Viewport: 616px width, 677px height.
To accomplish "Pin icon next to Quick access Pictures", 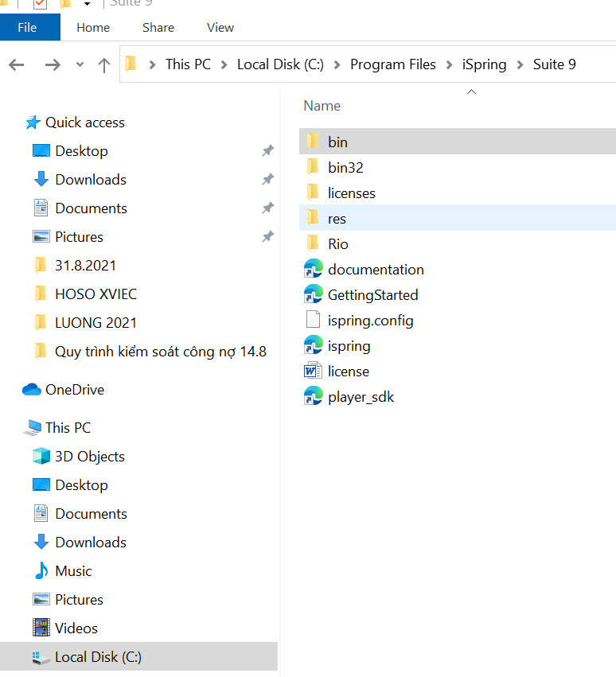I will click(x=268, y=236).
